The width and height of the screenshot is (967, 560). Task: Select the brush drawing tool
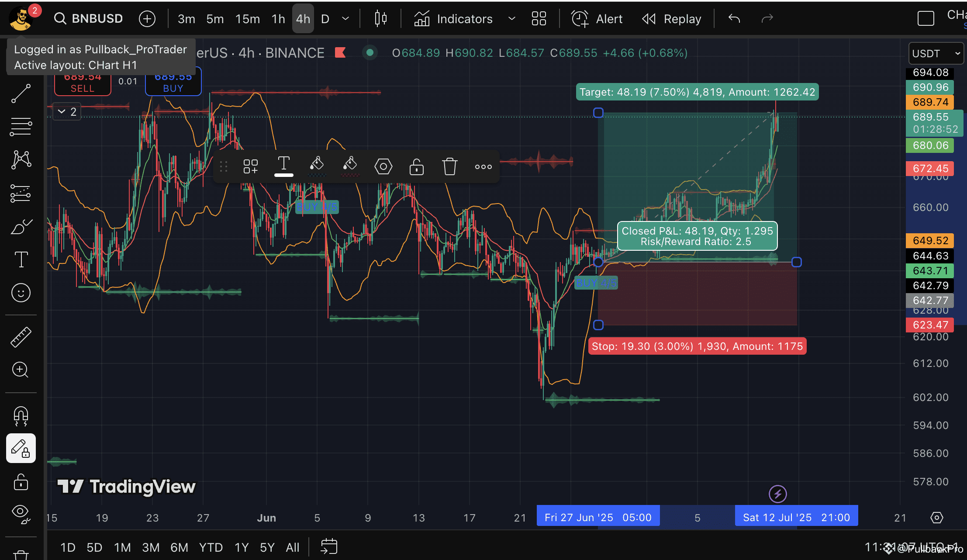(x=21, y=226)
